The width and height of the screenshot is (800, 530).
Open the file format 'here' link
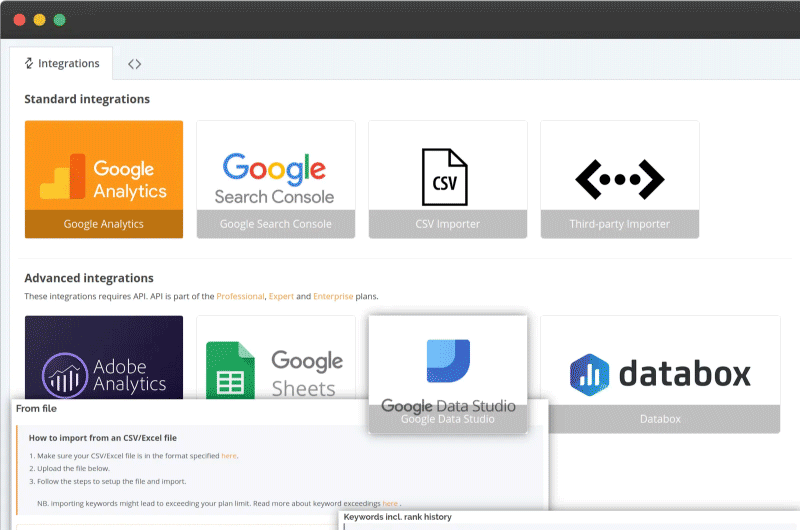229,456
